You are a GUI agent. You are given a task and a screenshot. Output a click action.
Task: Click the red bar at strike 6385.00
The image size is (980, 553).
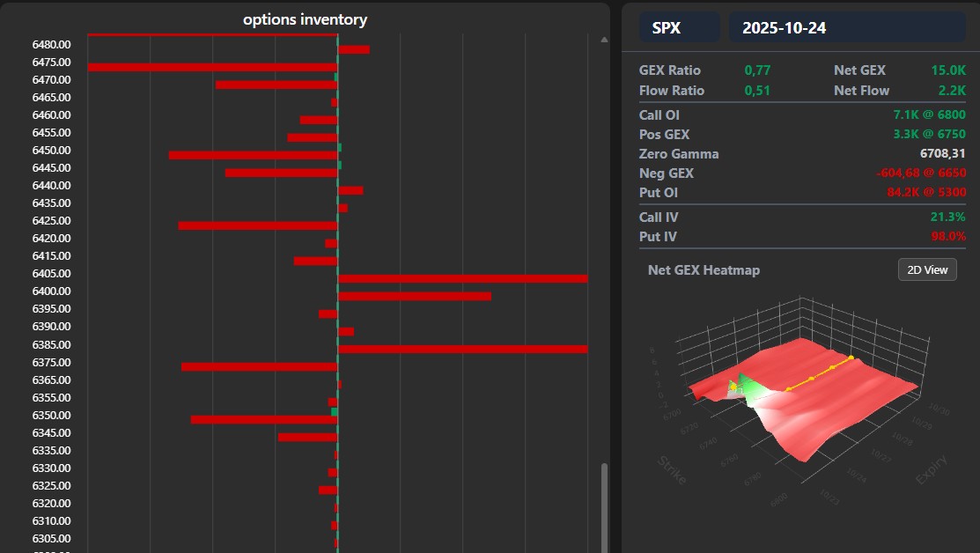[462, 349]
